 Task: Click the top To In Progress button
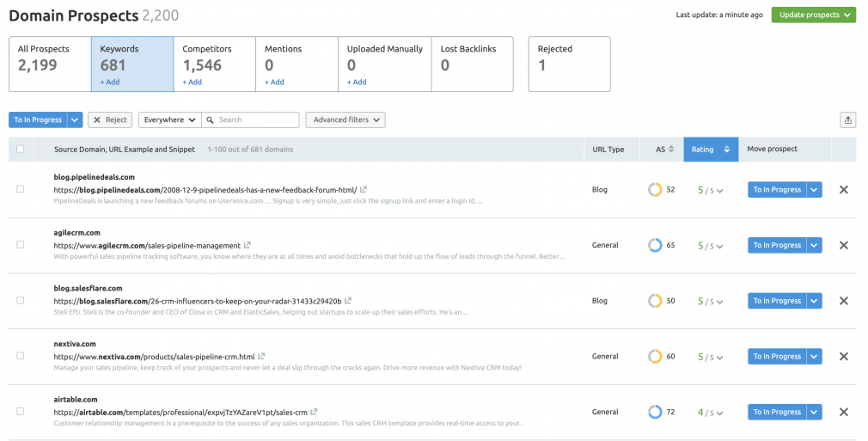tap(38, 119)
